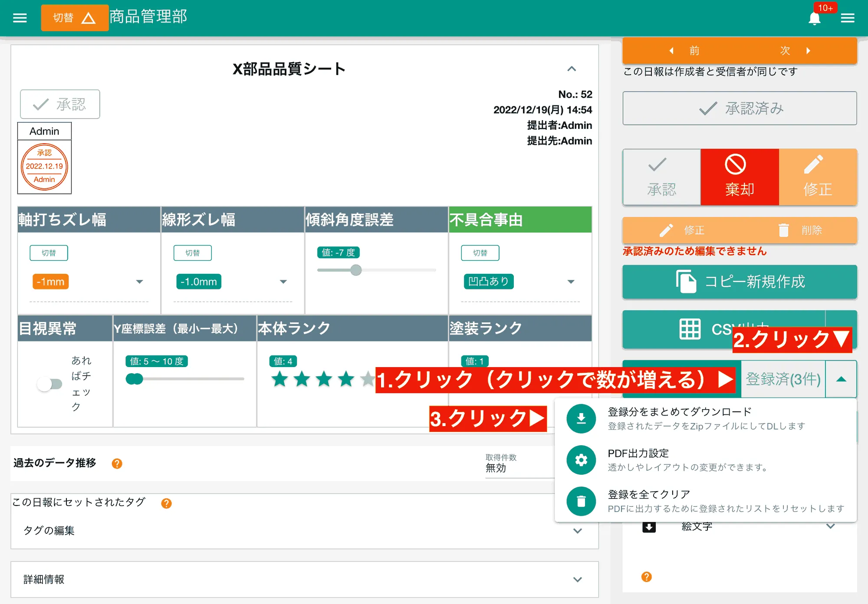Screen dimensions: 868x604
Task: Click the orange help icon beside 過去のデータ推移
Action: [x=116, y=463]
